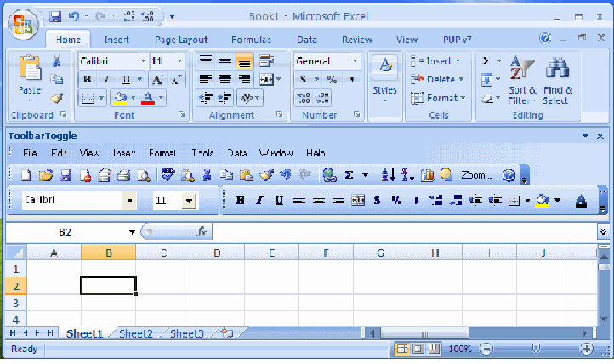614x364 pixels.
Task: Switch to Sheet2 worksheet tab
Action: click(x=135, y=333)
